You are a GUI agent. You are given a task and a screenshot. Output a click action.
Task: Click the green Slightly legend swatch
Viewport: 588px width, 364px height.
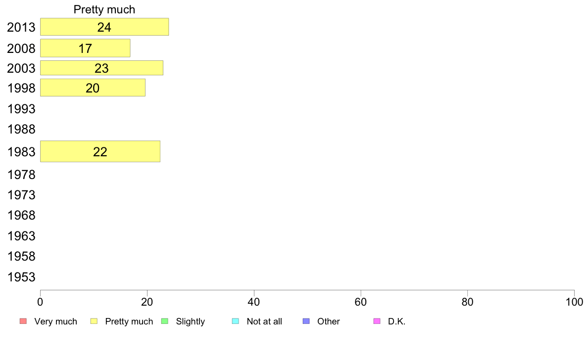click(x=165, y=321)
